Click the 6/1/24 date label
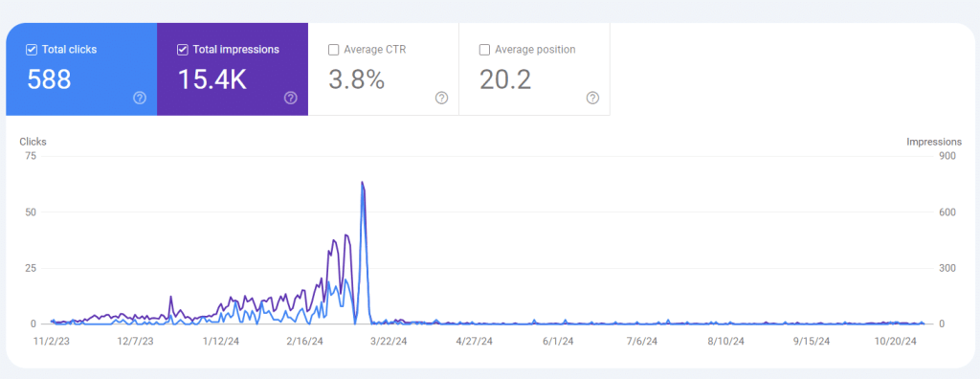980x379 pixels. coord(558,342)
